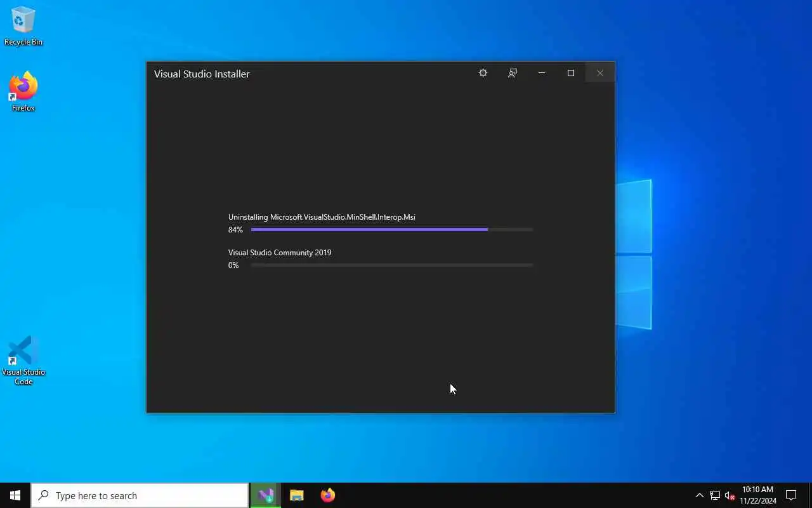Open Visual Studio Installer settings gear
This screenshot has width=812, height=508.
[x=483, y=73]
